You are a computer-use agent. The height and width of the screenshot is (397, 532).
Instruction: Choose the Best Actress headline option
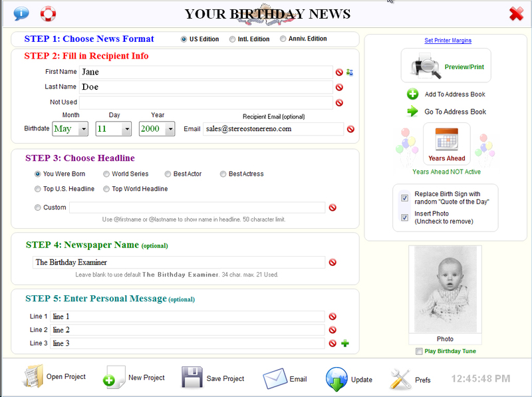[x=223, y=174]
